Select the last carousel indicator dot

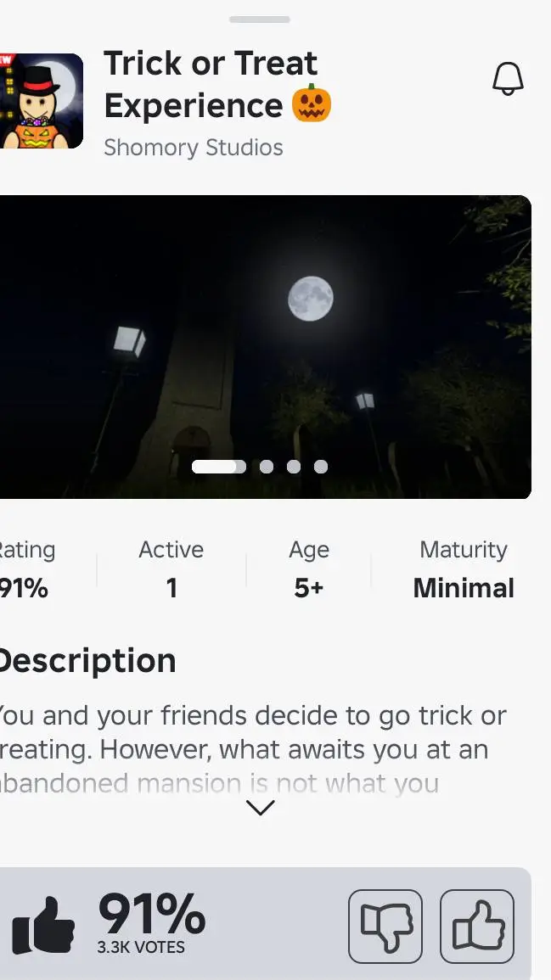321,466
